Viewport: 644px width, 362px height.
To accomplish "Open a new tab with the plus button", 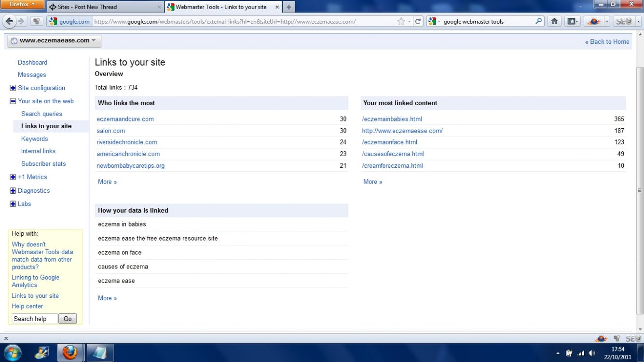I will 289,7.
